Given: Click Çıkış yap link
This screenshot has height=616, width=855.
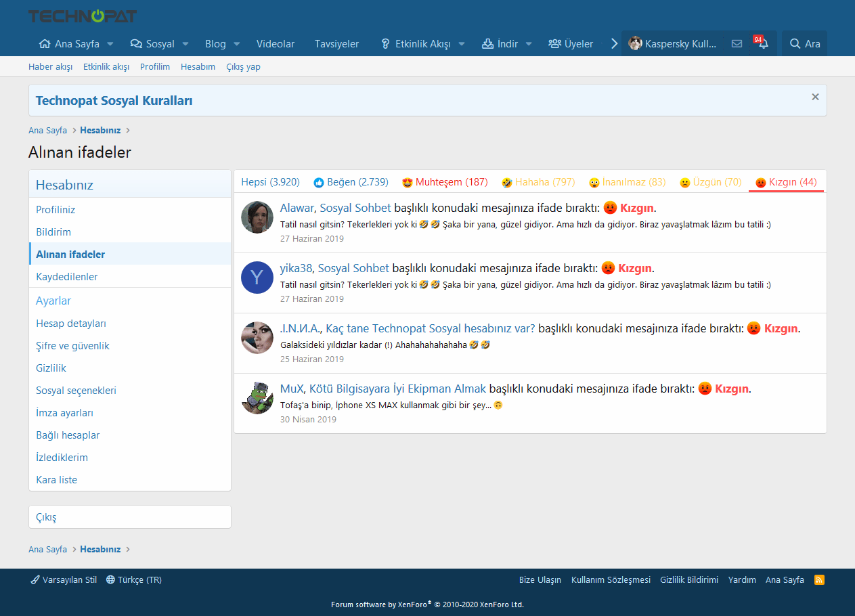Looking at the screenshot, I should click(x=243, y=66).
